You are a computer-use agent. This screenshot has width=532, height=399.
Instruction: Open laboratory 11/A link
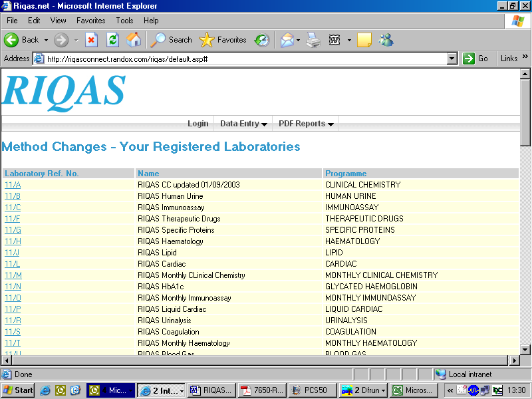13,185
